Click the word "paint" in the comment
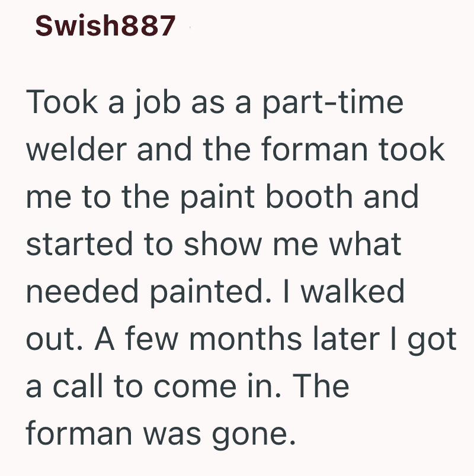Viewport: 474px width, 476px height. (x=217, y=198)
